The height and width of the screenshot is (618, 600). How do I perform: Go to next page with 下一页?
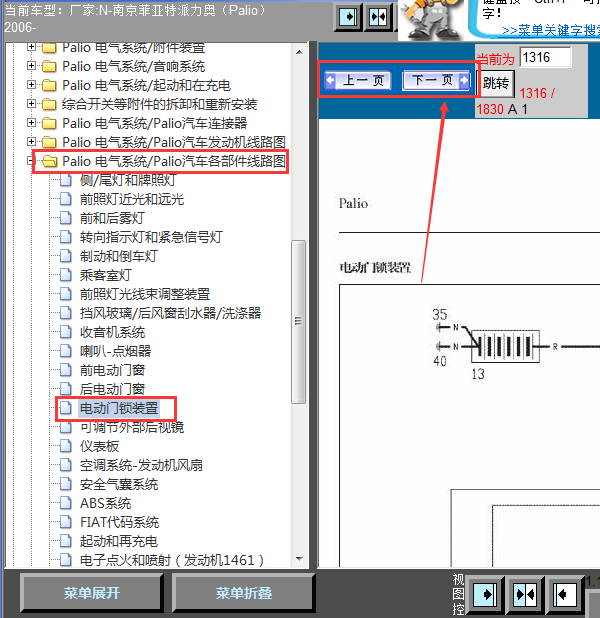tap(436, 80)
